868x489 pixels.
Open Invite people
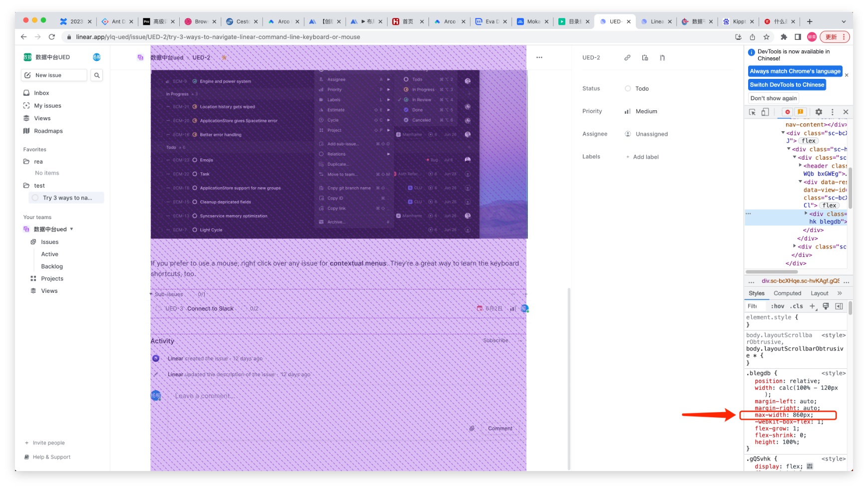[45, 443]
